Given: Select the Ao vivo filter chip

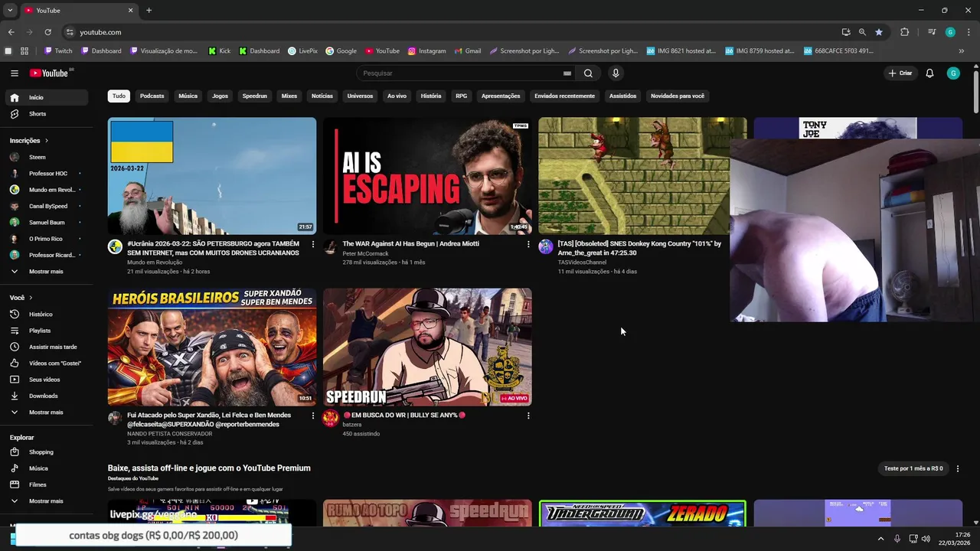Looking at the screenshot, I should click(x=397, y=96).
